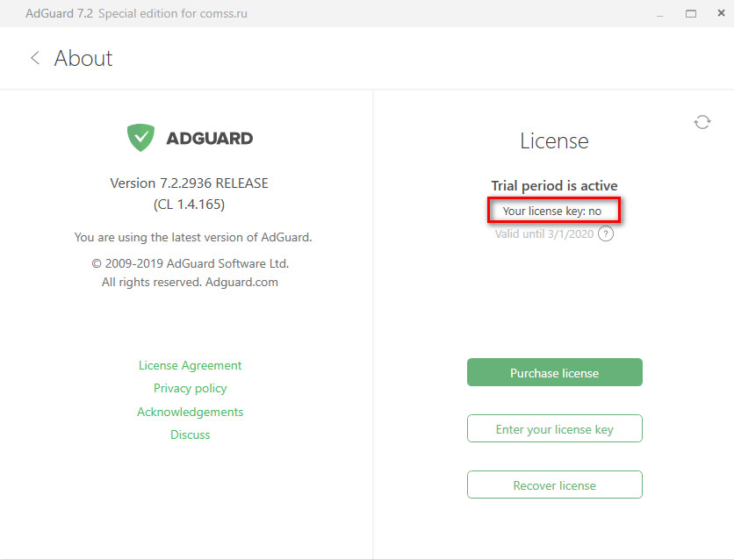Refresh license status with the circular arrows icon
Viewport: 734px width, 560px height.
702,123
